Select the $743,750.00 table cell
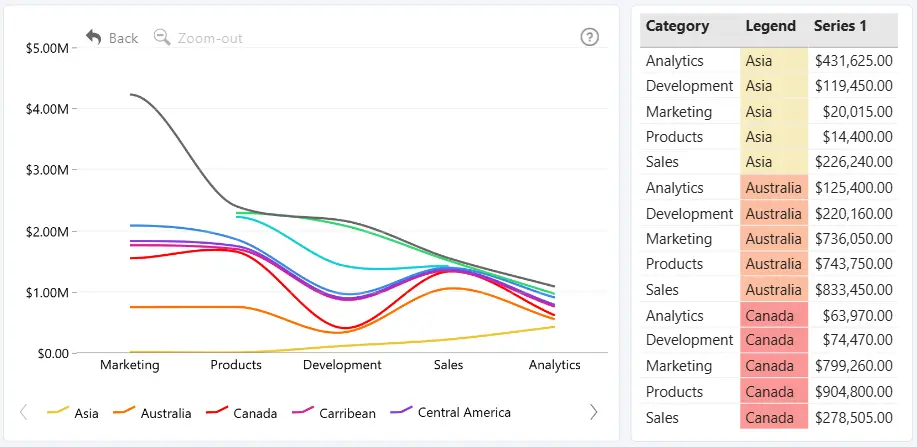This screenshot has height=447, width=917. click(854, 264)
